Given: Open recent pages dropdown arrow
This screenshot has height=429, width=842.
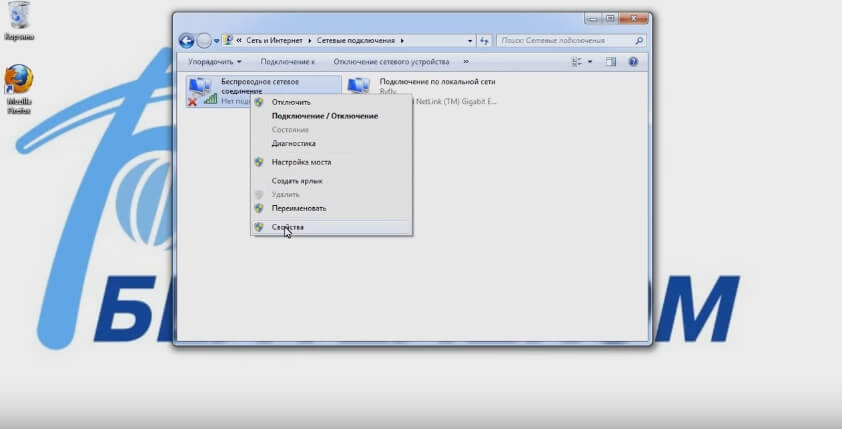Looking at the screenshot, I should click(216, 41).
